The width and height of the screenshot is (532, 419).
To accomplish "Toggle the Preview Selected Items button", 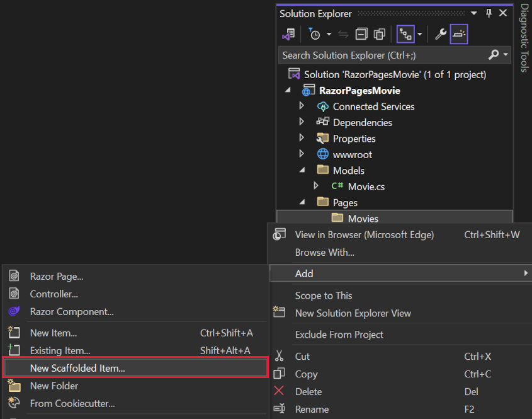I will tap(460, 34).
